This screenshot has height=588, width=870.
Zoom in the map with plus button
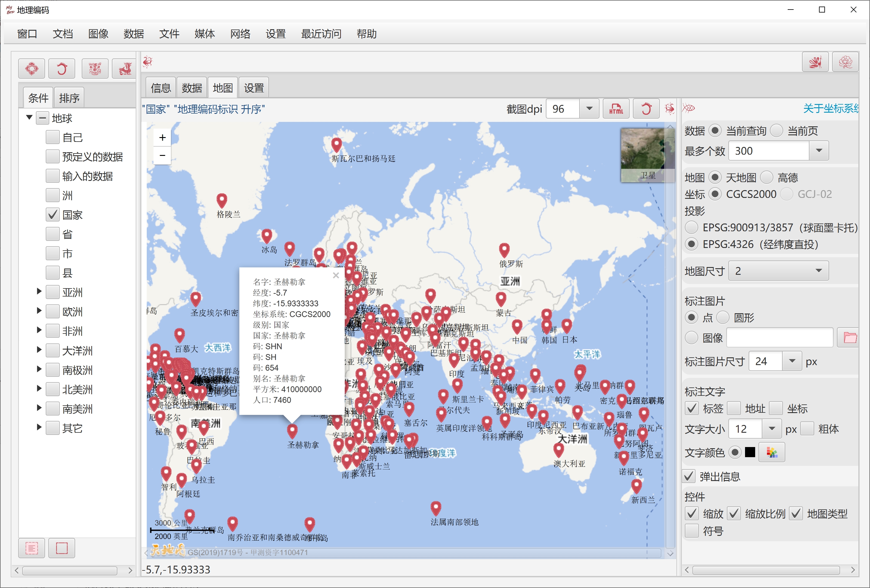[163, 138]
